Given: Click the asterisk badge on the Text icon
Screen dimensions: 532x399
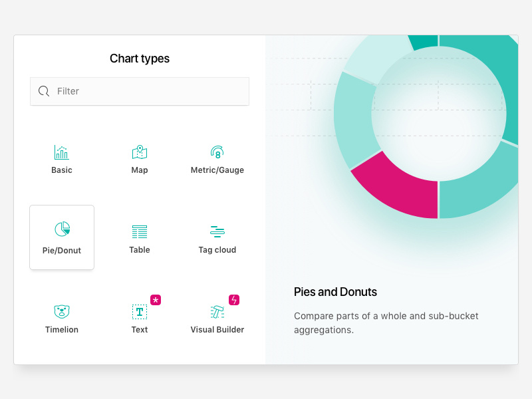Looking at the screenshot, I should pyautogui.click(x=154, y=300).
